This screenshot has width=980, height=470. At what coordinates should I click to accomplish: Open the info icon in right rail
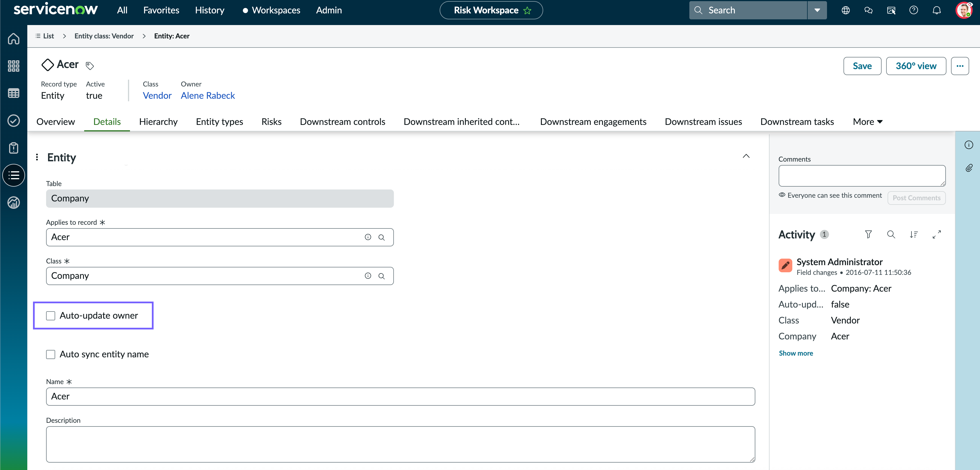969,145
